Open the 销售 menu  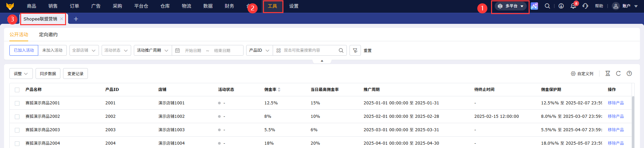pos(53,6)
